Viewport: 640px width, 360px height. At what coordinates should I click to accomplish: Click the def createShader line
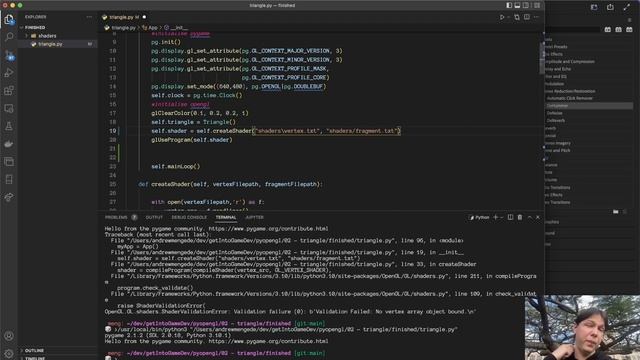(230, 184)
